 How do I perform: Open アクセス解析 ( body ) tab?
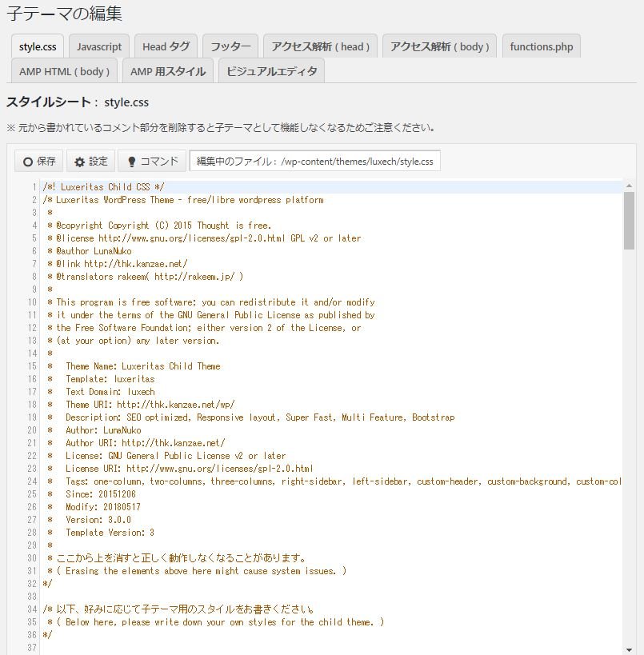coord(440,46)
